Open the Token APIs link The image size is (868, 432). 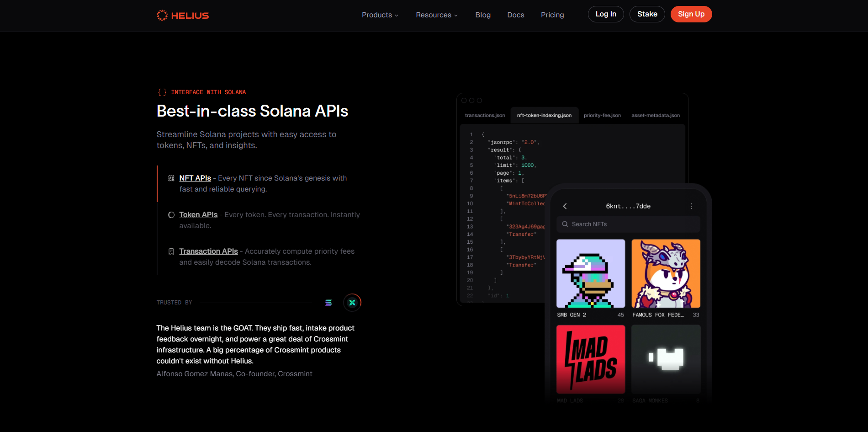point(198,214)
